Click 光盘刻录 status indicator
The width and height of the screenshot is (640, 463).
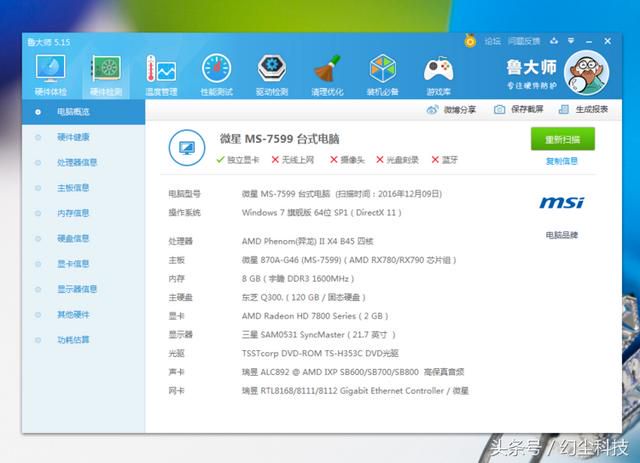tap(398, 160)
